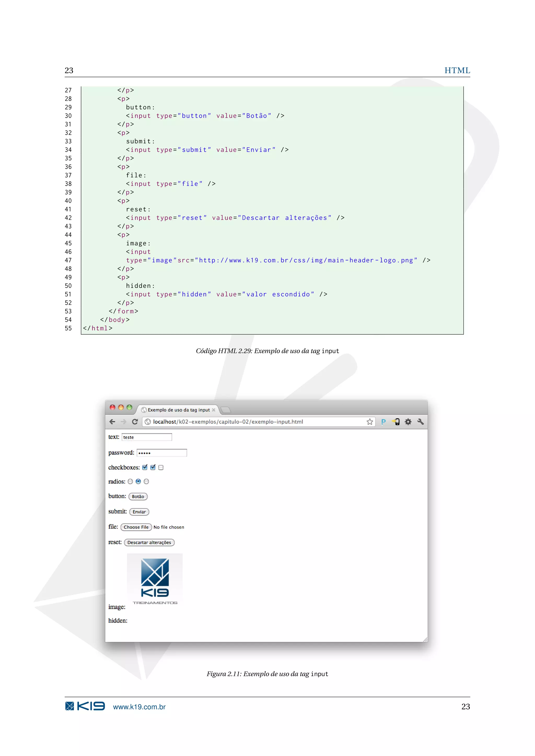Image resolution: width=535 pixels, height=756 pixels.
Task: Open the blue P extension icon
Action: [383, 422]
